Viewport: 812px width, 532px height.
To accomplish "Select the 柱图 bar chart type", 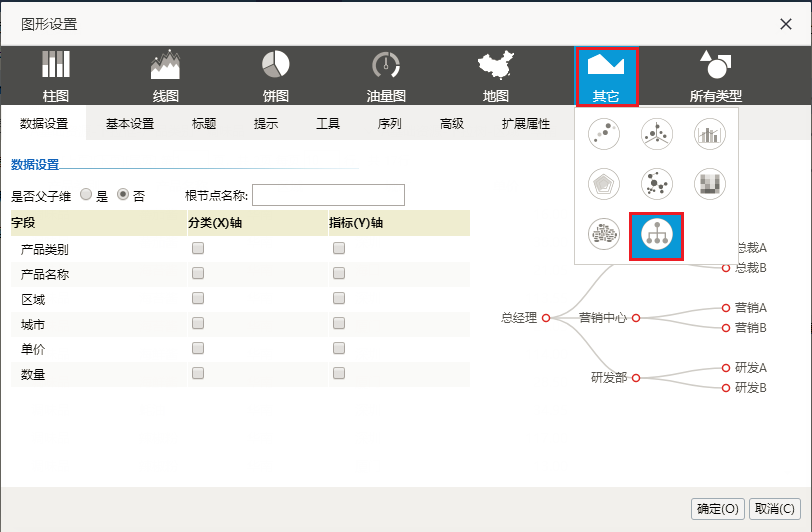I will coord(55,76).
